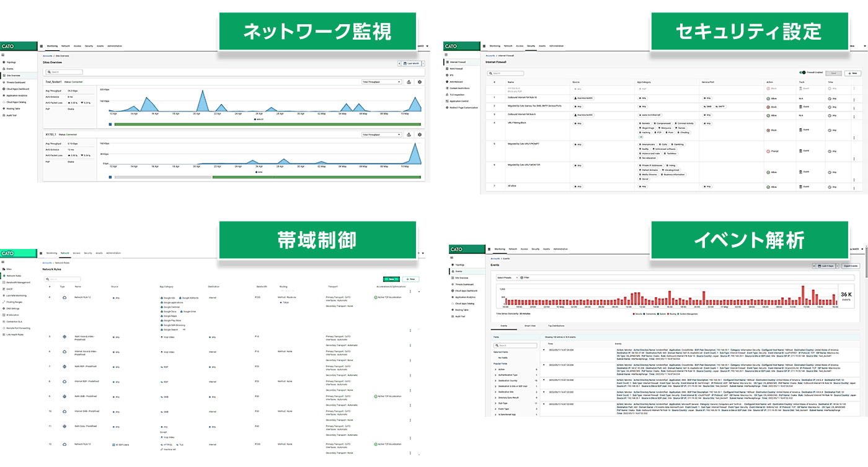This screenshot has height=467, width=868.
Task: Click the Filter icon on Events page
Action: point(523,277)
